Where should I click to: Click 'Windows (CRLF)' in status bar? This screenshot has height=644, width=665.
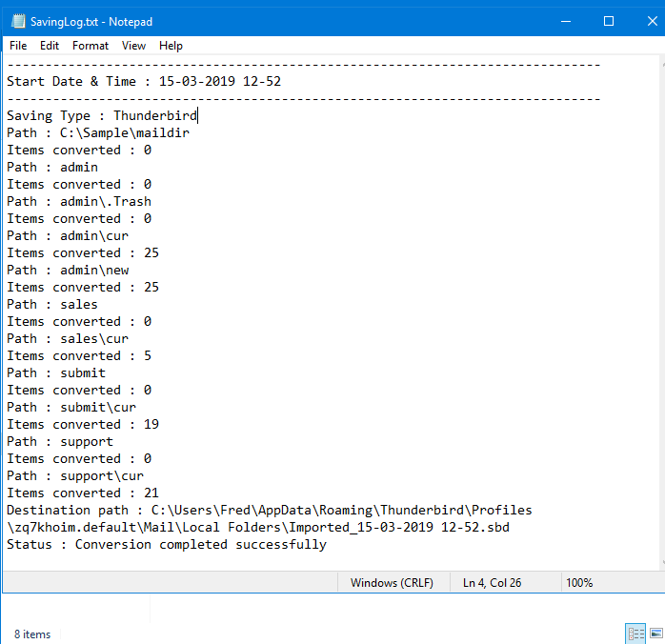[x=392, y=583]
